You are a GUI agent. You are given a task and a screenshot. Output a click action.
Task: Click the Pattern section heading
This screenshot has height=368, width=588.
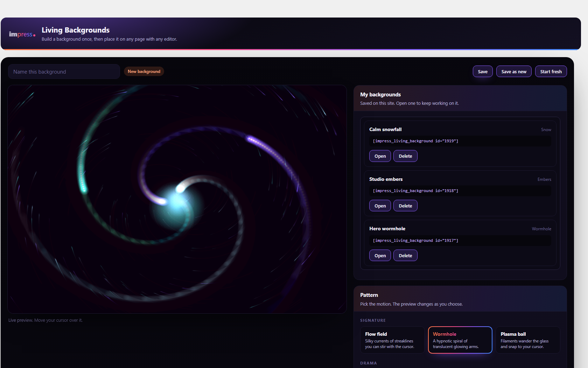(369, 295)
